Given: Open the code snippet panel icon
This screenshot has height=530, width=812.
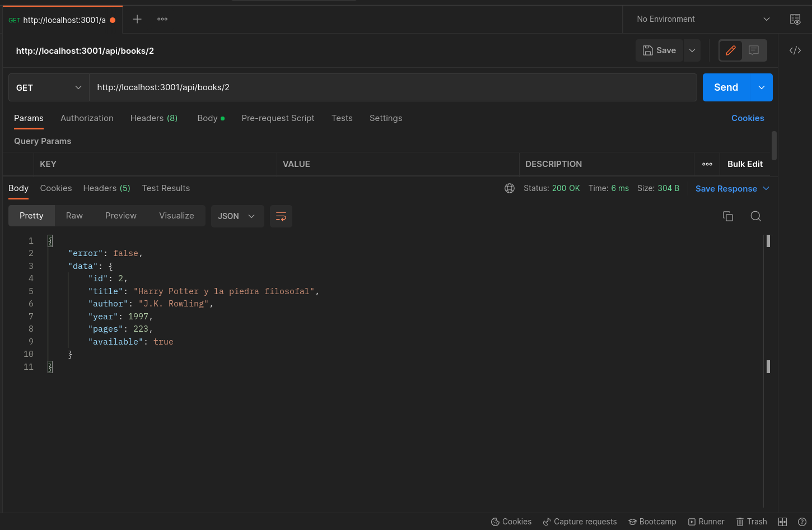Looking at the screenshot, I should pyautogui.click(x=795, y=50).
